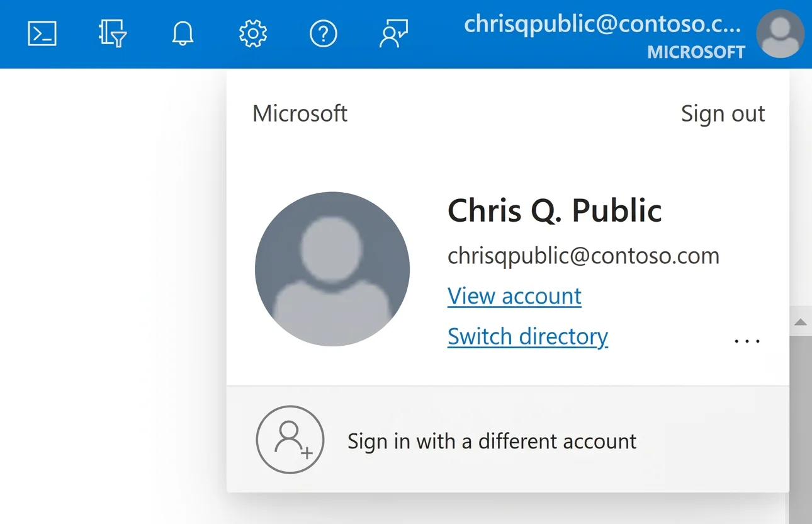Image resolution: width=812 pixels, height=524 pixels.
Task: Click chrisqpublic@contoso.c... account name in header
Action: click(x=602, y=24)
